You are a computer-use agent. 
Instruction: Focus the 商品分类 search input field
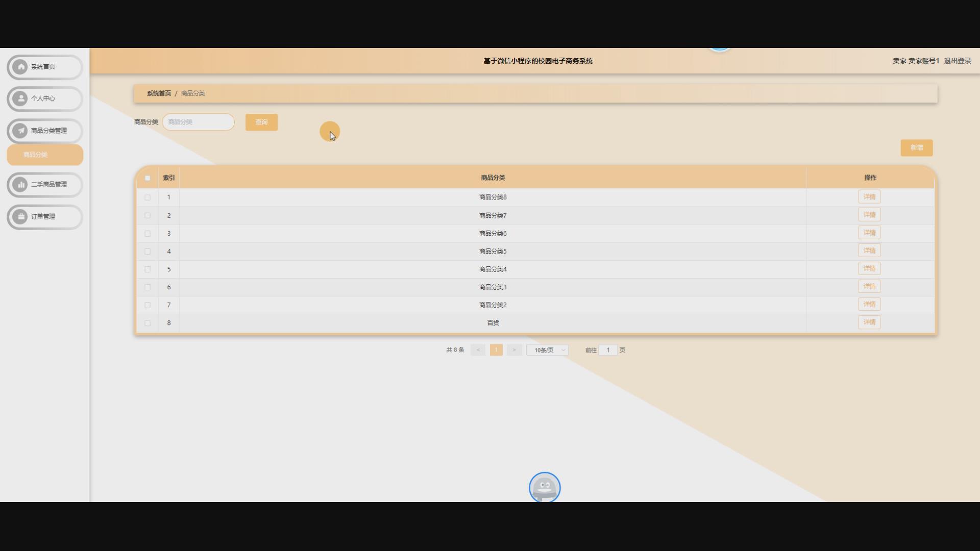coord(199,122)
